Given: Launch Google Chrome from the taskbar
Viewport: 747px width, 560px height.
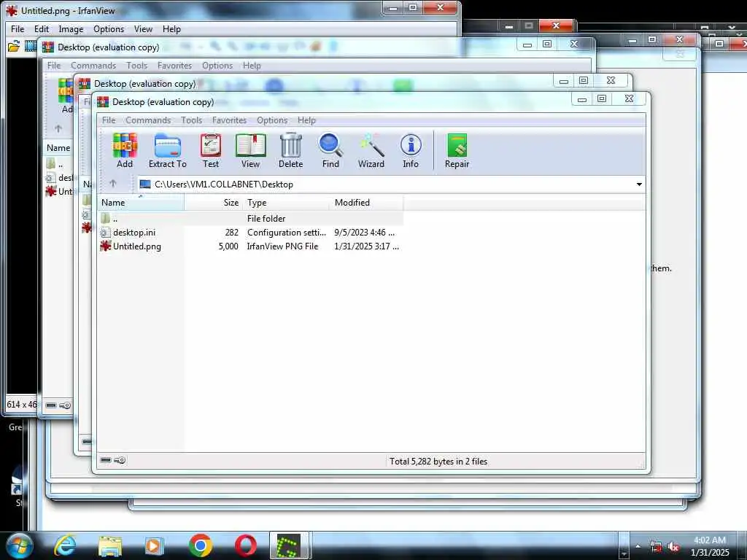Looking at the screenshot, I should click(x=200, y=545).
